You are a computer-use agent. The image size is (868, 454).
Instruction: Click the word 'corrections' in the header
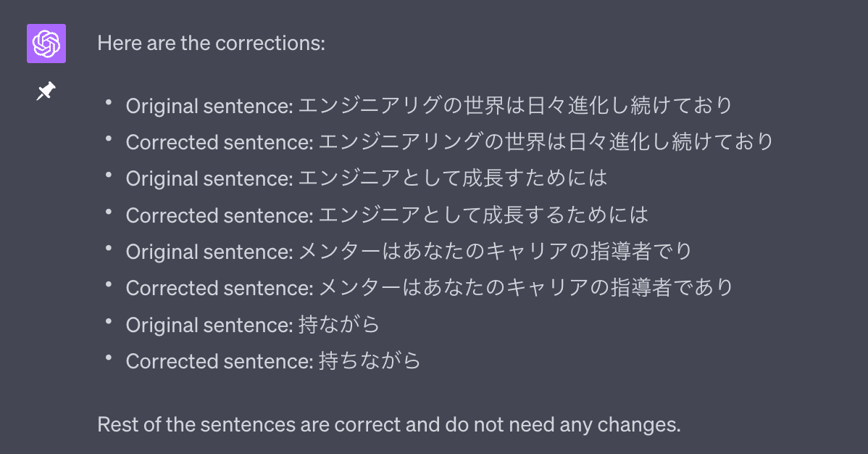click(x=268, y=43)
